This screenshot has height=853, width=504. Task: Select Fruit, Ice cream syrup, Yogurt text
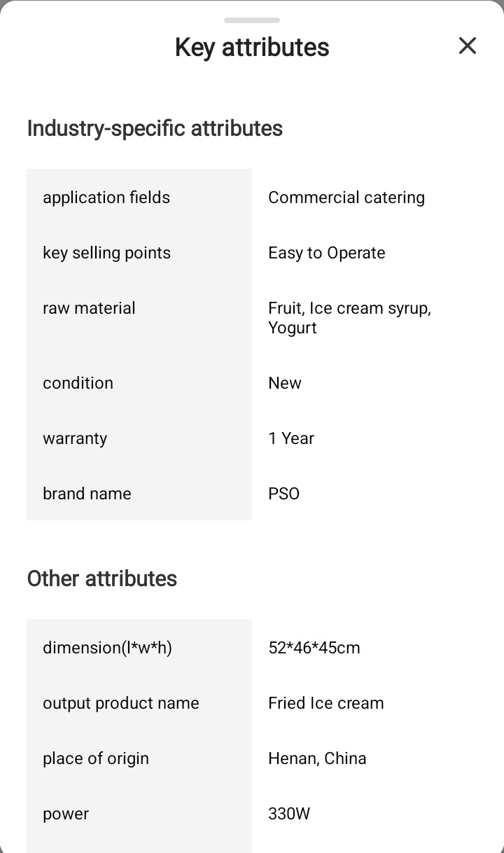click(349, 318)
